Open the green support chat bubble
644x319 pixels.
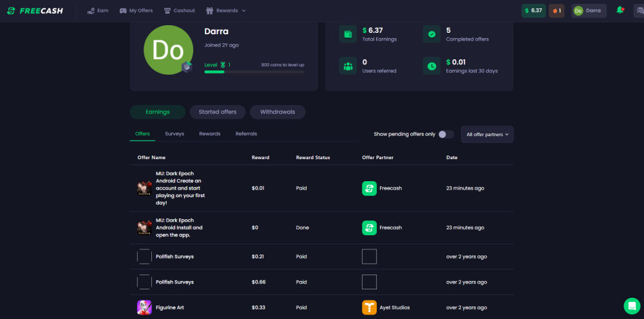[x=632, y=306]
